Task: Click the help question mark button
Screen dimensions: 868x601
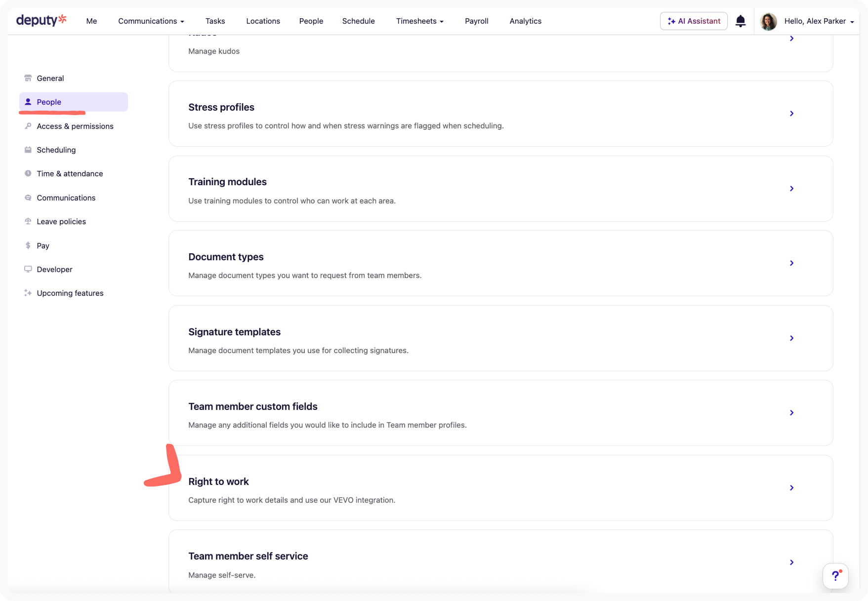Action: point(835,576)
